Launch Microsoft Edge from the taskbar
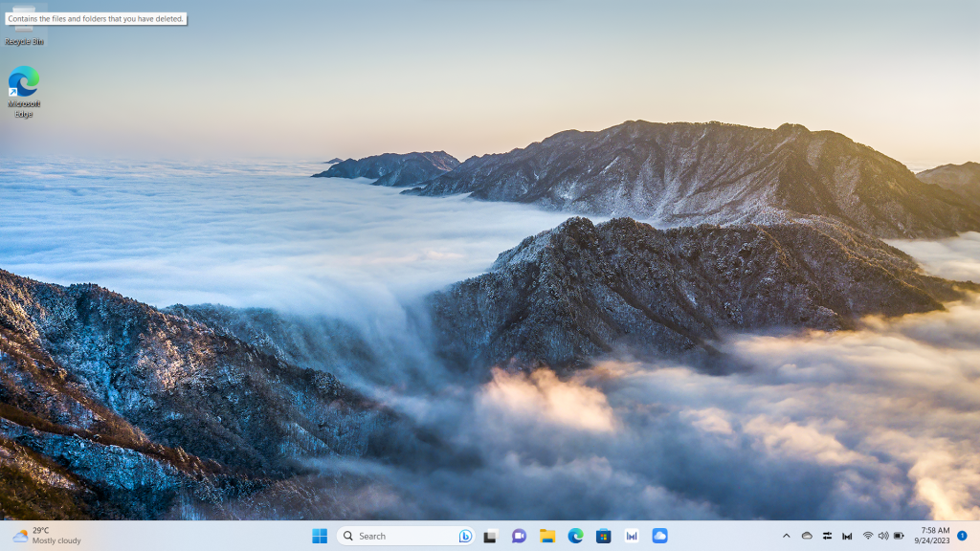 [x=575, y=536]
